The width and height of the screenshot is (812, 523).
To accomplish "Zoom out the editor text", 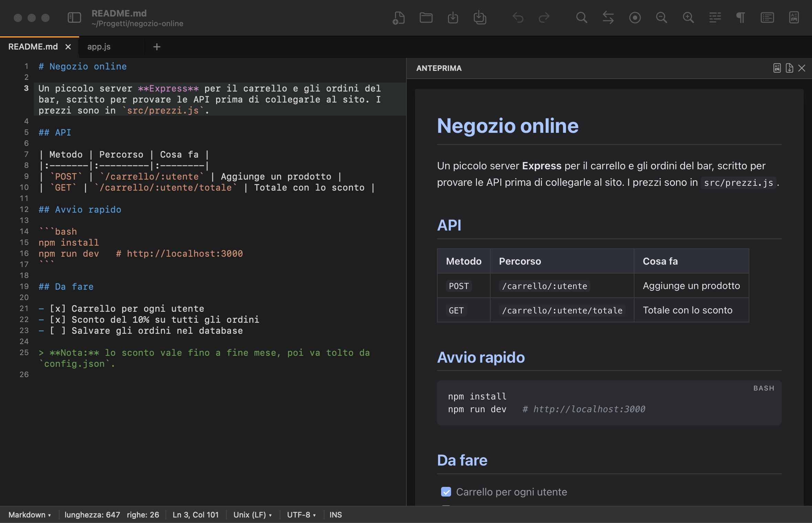I will coord(661,18).
